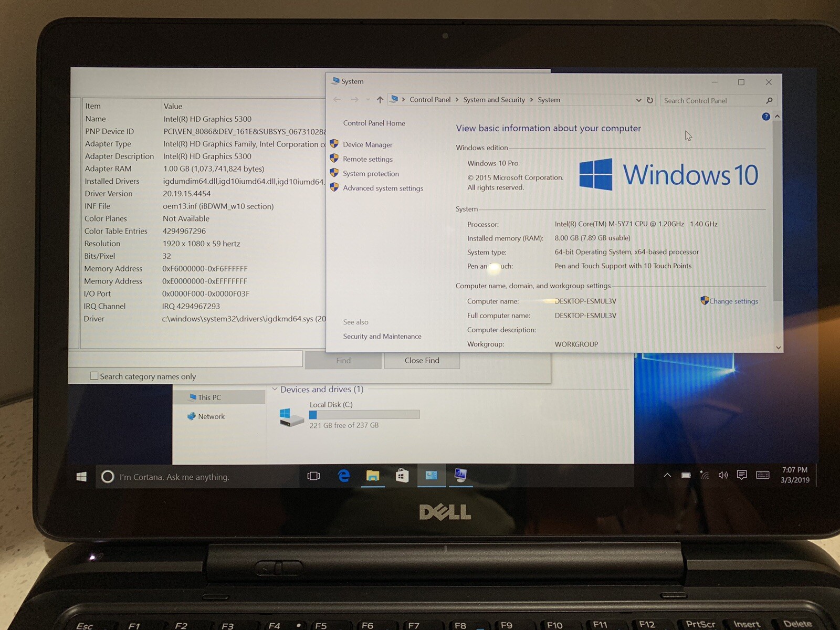Select Local Disk (C:) drive icon
840x630 pixels.
click(291, 417)
